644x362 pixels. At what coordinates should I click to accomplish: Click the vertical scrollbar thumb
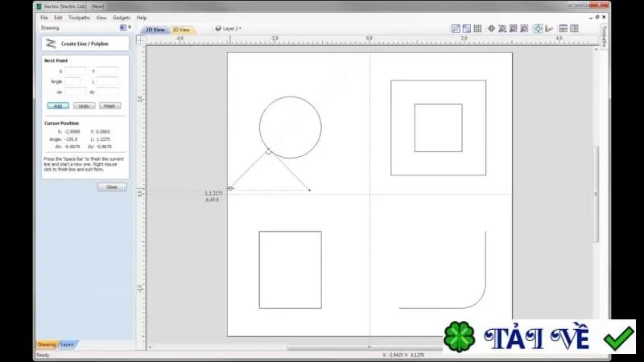point(596,194)
